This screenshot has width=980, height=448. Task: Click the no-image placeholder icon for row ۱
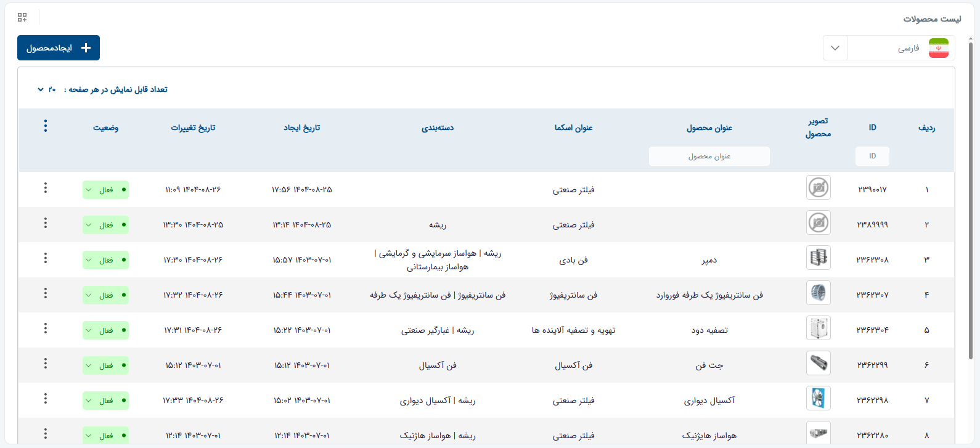click(819, 187)
